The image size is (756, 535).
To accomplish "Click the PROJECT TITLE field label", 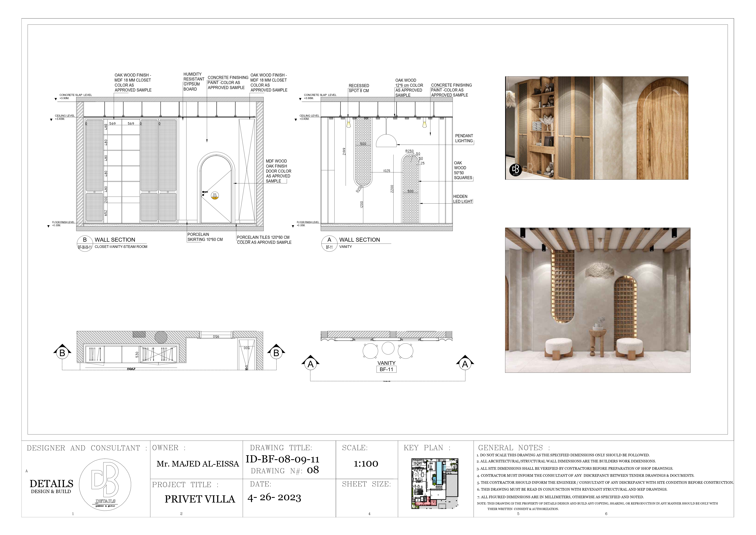I will 185,485.
